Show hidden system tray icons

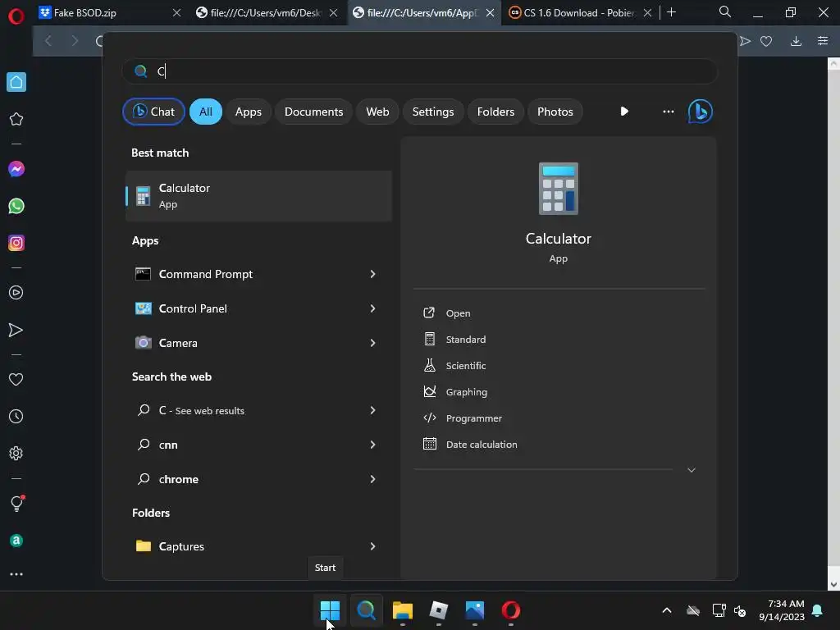point(666,610)
